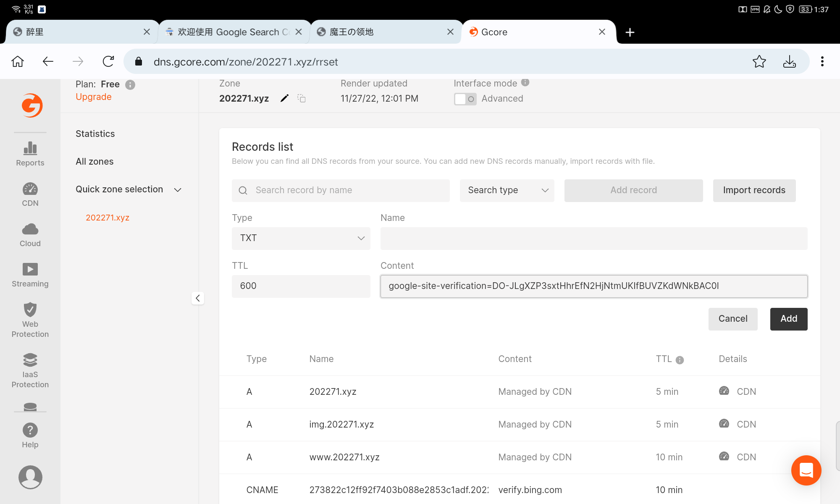Click the Upgrade plan link

click(x=93, y=97)
